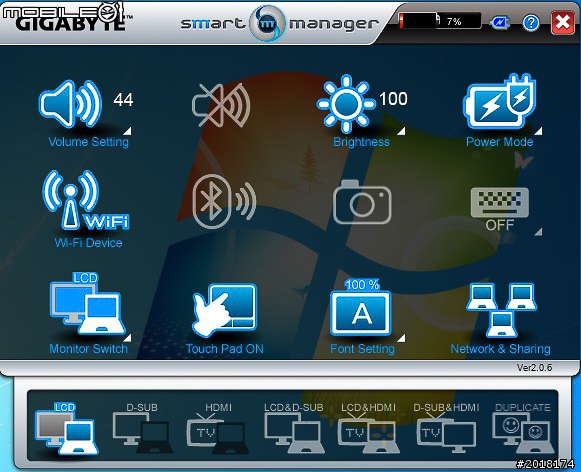Select the LCD&D-SUB display mode
The image size is (581, 472).
294,428
